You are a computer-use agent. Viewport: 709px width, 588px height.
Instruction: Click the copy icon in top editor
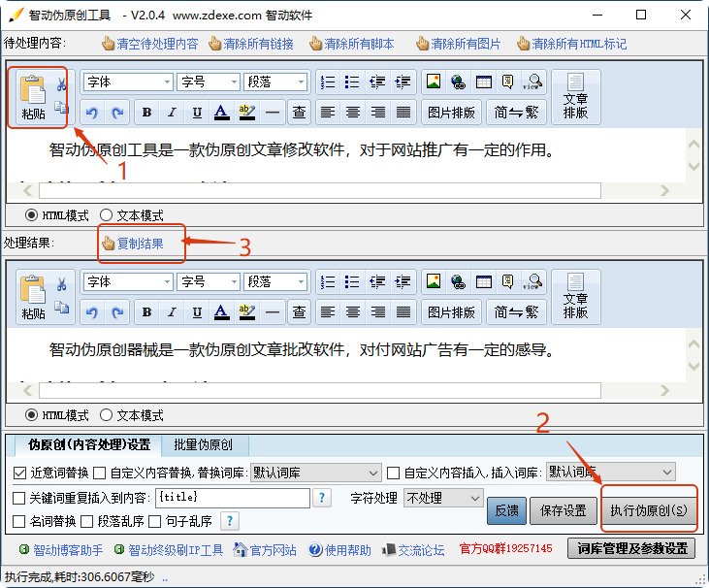point(61,108)
